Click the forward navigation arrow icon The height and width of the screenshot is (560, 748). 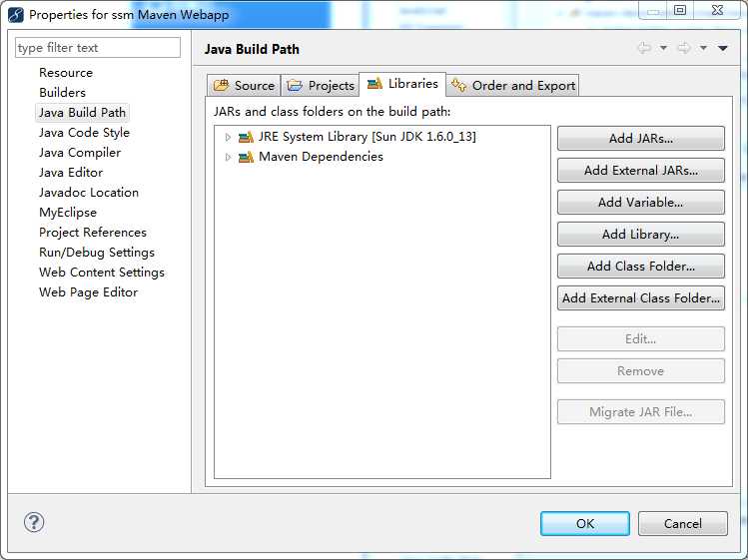pyautogui.click(x=684, y=48)
